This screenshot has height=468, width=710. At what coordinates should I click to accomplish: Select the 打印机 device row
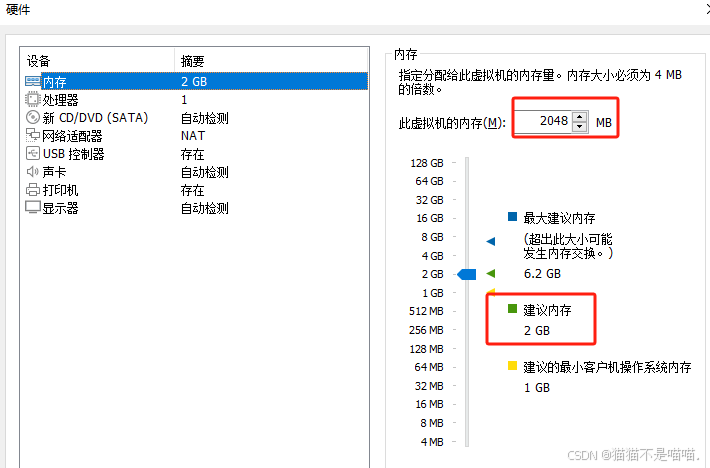click(x=196, y=190)
